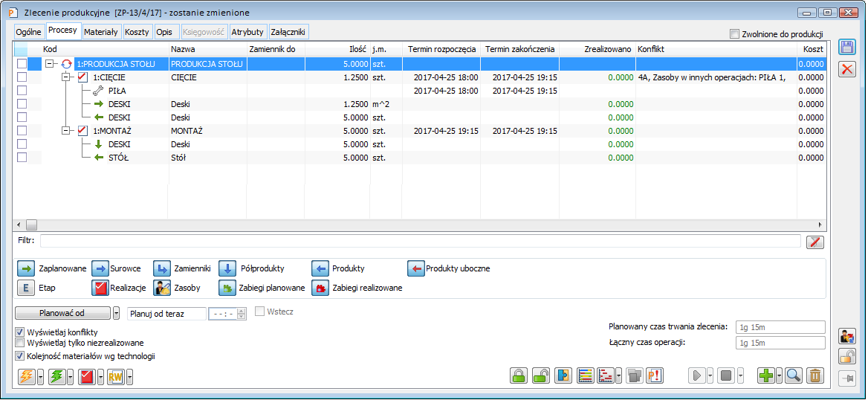The image size is (868, 400).
Task: Disable Wyświetlaj konflikty checkbox
Action: click(x=19, y=332)
